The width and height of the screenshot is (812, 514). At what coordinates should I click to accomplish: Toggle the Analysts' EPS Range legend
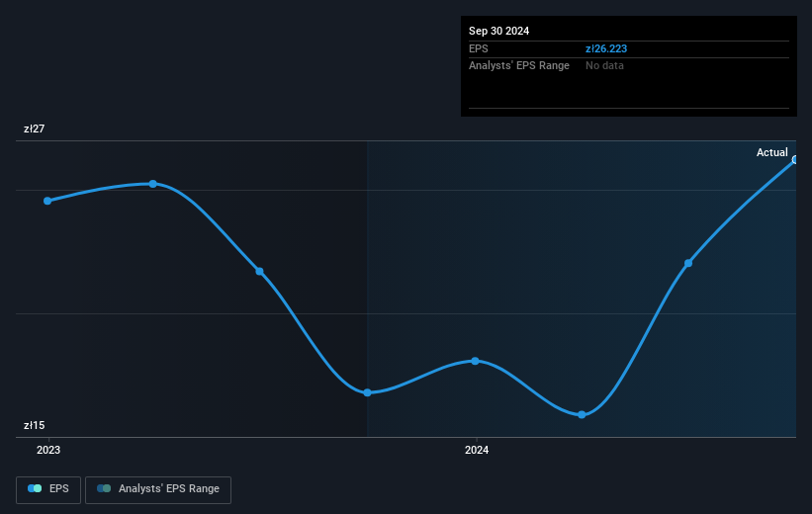(158, 489)
